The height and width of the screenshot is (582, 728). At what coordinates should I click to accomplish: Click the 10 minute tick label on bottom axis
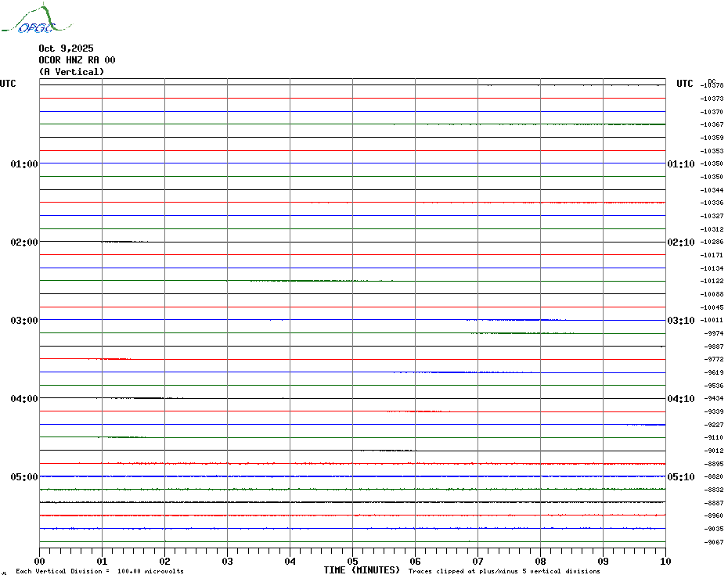point(665,561)
